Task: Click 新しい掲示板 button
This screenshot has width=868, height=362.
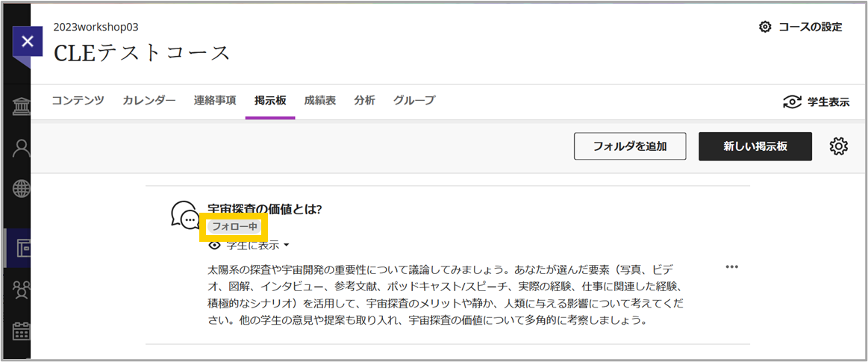Action: point(755,147)
